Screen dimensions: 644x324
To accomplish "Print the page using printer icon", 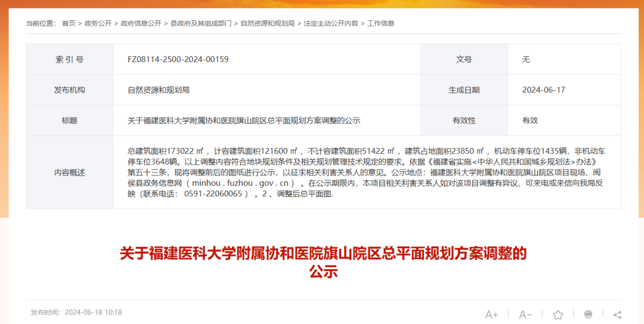I will coord(588,315).
